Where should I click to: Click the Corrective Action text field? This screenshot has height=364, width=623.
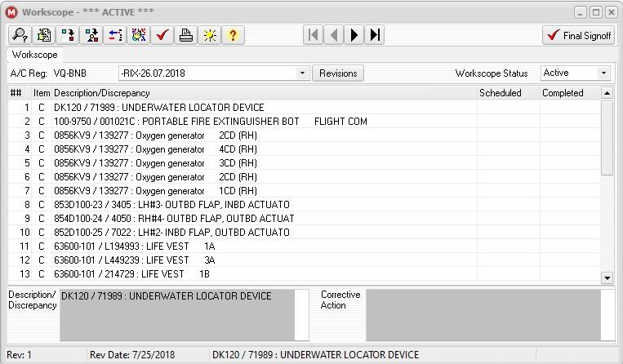[x=483, y=315]
